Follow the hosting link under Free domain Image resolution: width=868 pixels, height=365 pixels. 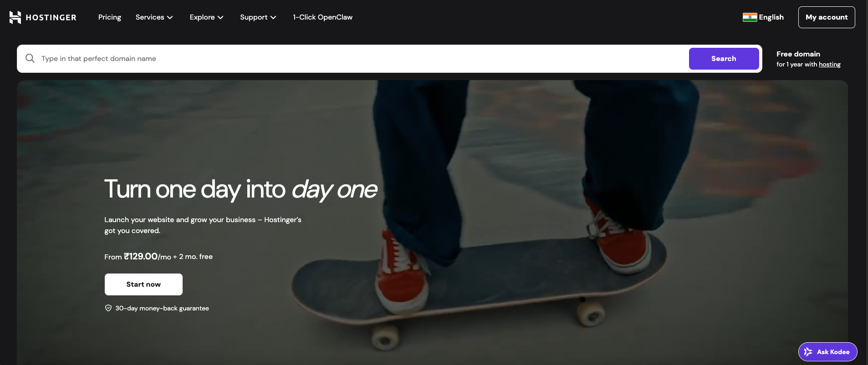(x=829, y=65)
